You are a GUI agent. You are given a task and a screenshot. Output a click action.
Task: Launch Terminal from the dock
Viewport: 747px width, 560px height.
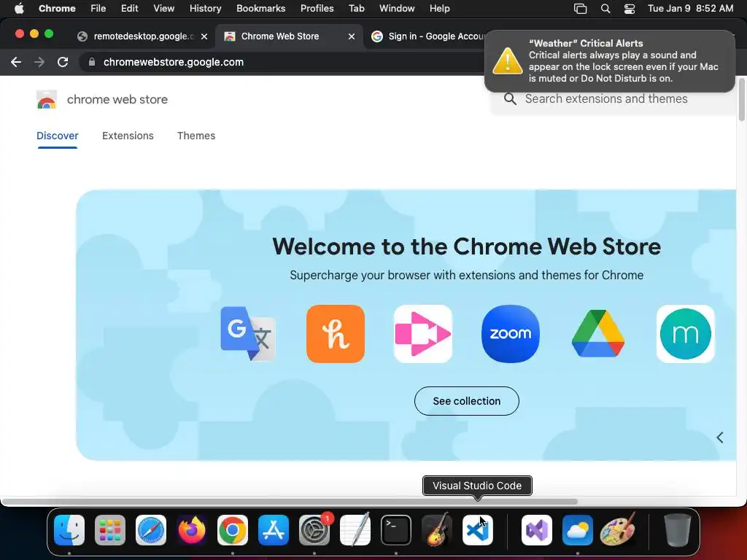[396, 530]
